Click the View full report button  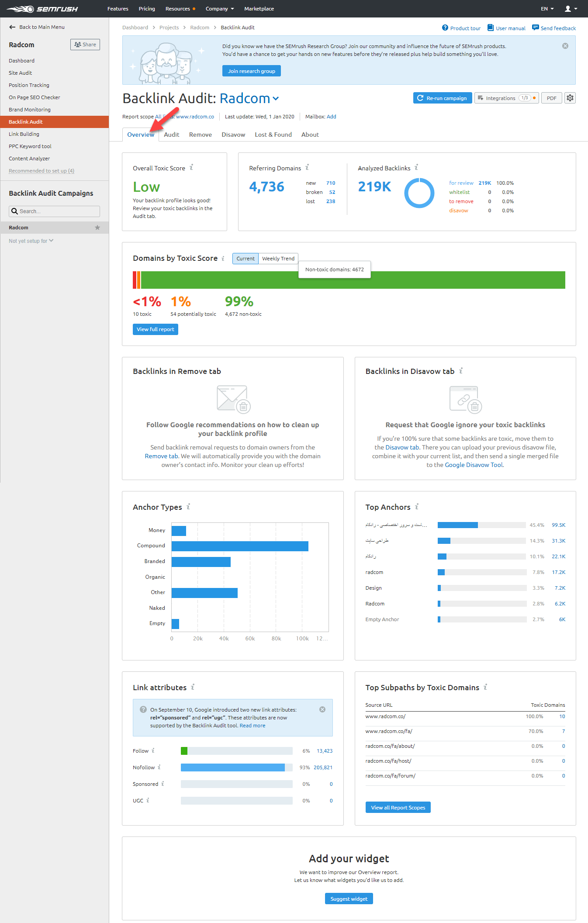[156, 329]
